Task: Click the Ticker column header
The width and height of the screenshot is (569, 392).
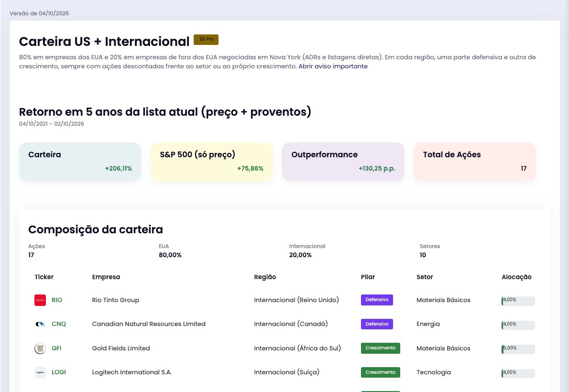Action: tap(44, 277)
